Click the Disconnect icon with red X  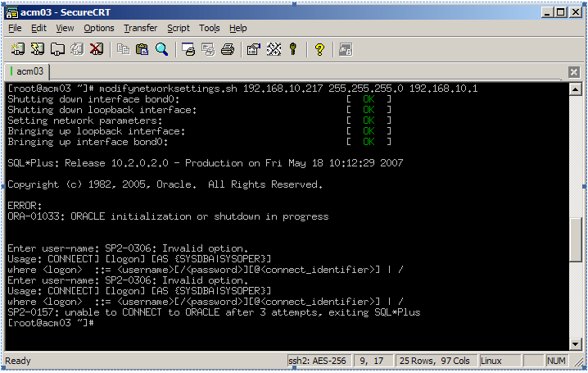pos(97,49)
